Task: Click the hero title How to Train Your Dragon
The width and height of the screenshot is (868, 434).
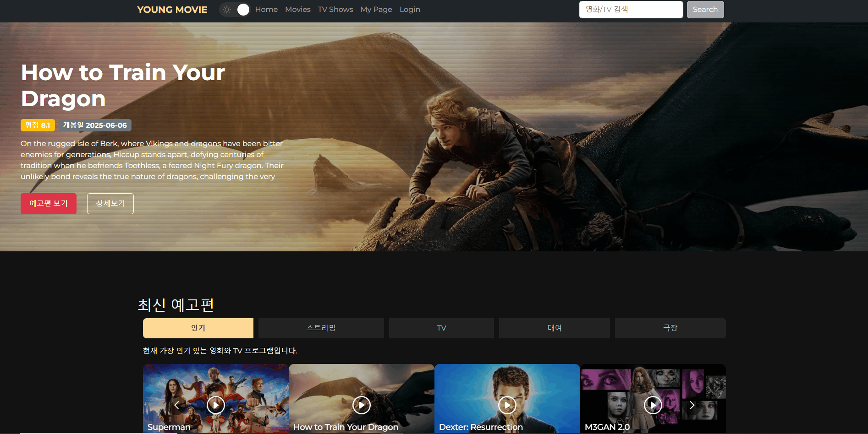Action: click(x=123, y=86)
